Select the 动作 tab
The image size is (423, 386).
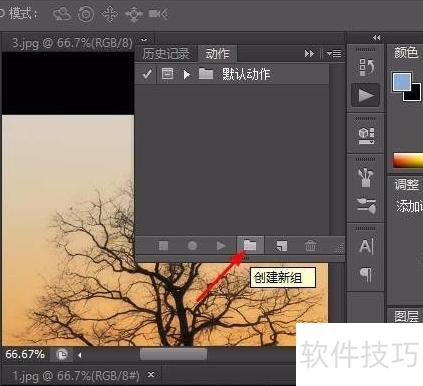tap(218, 53)
